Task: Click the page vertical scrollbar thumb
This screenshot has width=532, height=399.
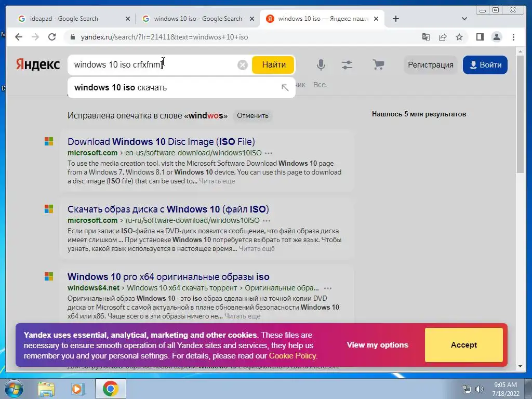Action: point(520,114)
